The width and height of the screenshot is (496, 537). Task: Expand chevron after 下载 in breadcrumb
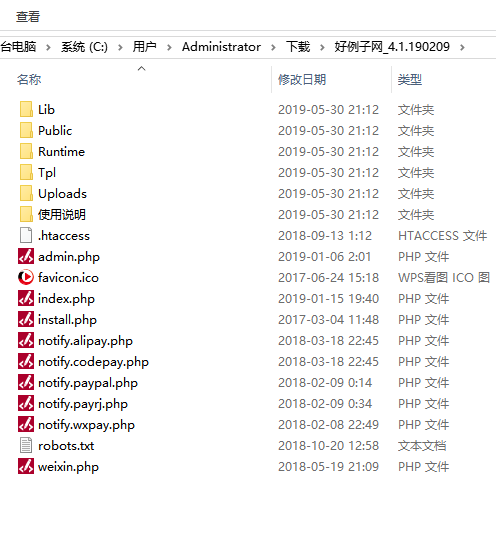coord(322,47)
